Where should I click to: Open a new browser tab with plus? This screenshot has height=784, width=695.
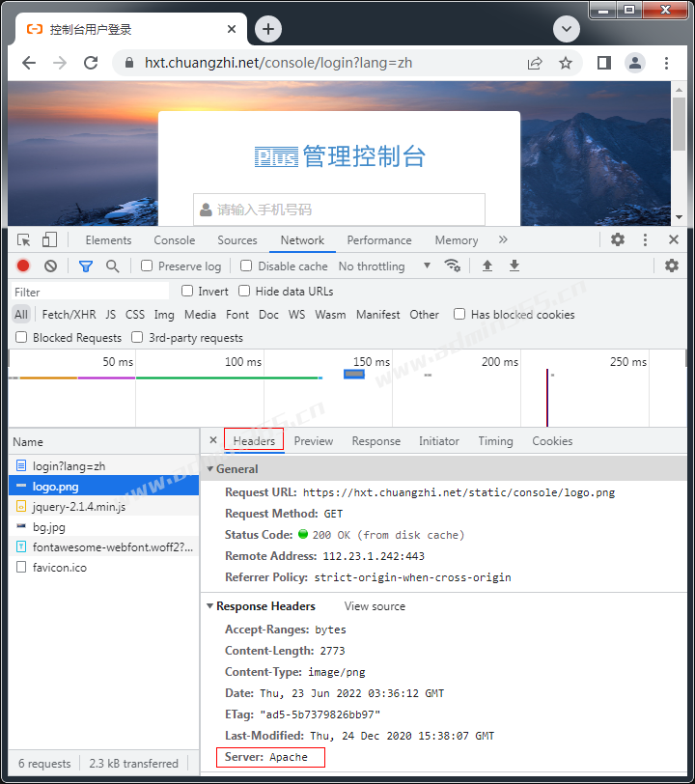tap(268, 29)
